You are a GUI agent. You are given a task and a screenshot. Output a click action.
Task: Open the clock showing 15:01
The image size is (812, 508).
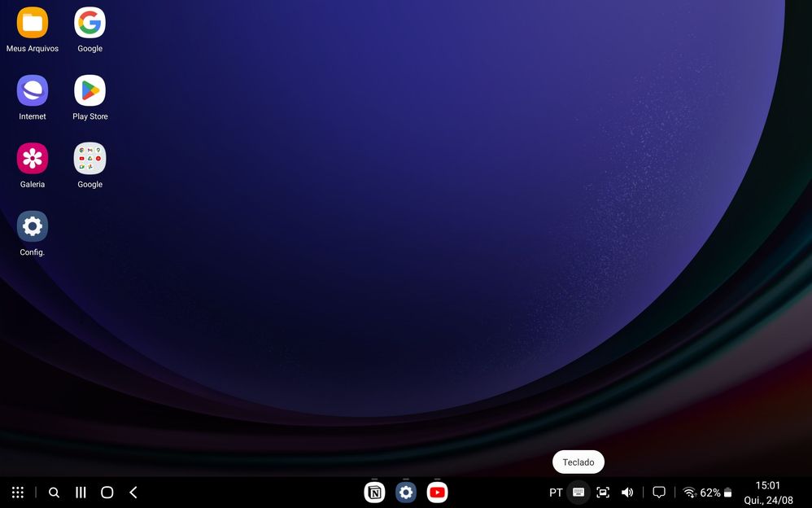tap(767, 486)
